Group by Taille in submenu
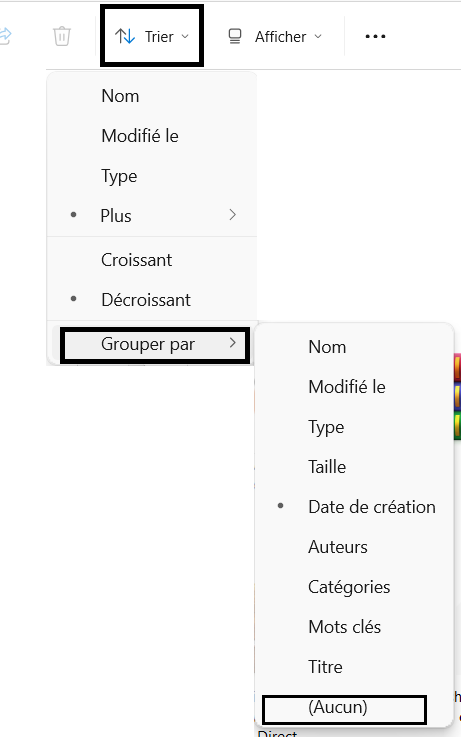This screenshot has height=737, width=461. (x=354, y=467)
